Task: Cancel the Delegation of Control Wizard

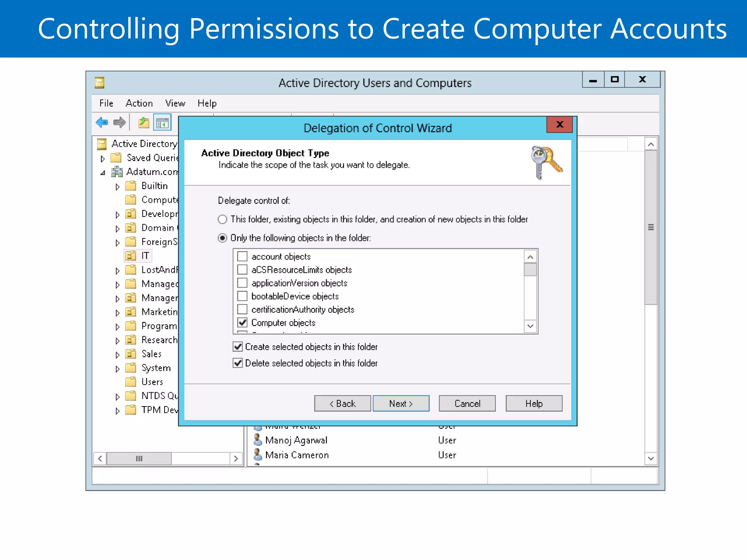Action: point(467,404)
